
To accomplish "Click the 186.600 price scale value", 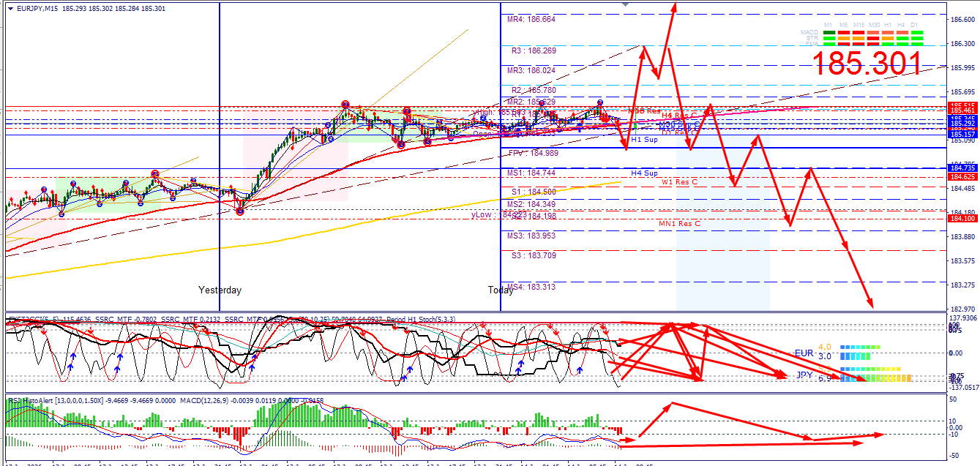I will (x=964, y=20).
